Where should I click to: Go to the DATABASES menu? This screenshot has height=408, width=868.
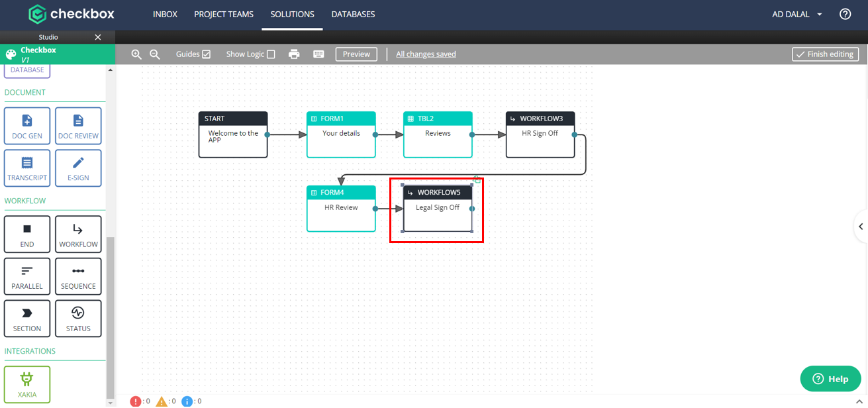click(x=353, y=14)
